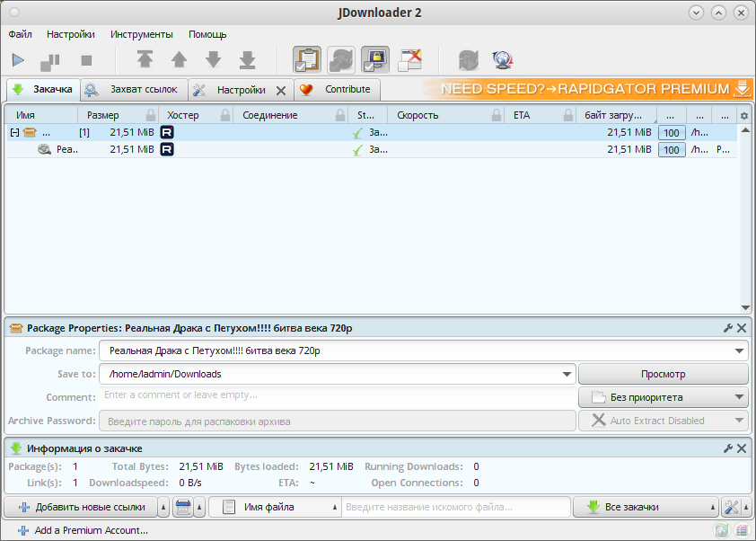The image size is (756, 541).
Task: Select the package folder icon row
Action: point(30,132)
